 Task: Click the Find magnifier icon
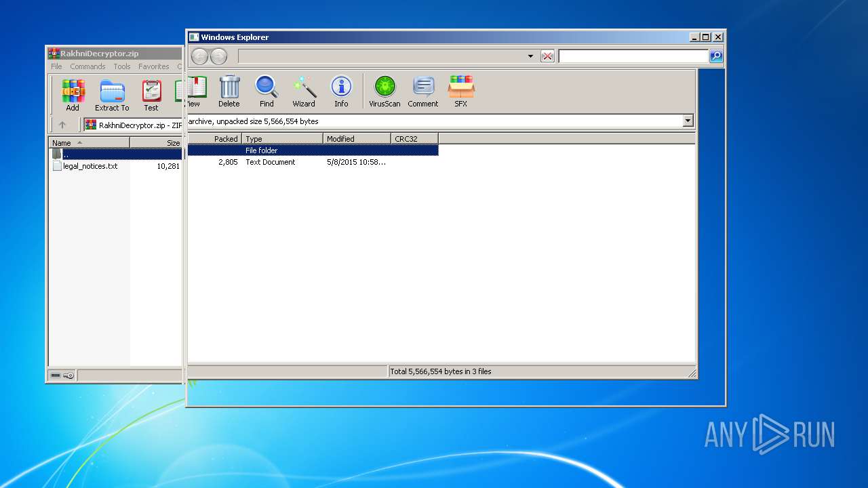(x=267, y=87)
